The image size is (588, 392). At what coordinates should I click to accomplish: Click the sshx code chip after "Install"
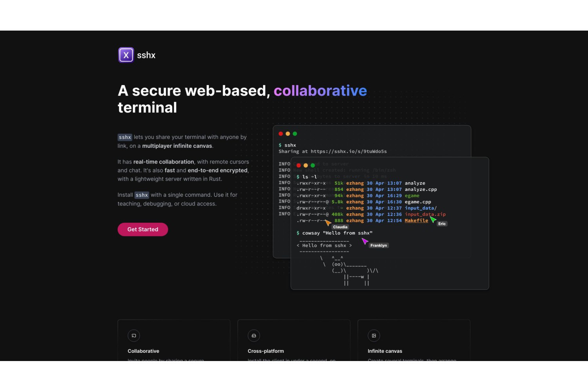(x=142, y=195)
